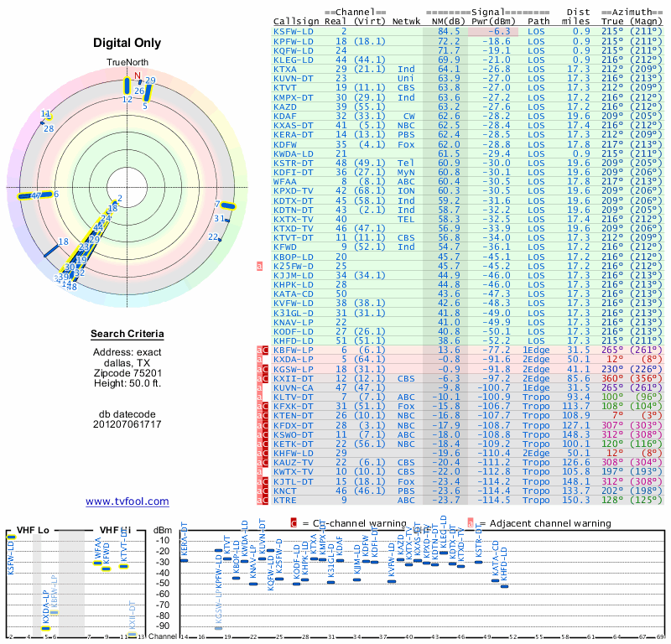Screen dimensions: 671x644
Task: Click the KDFW Fox station callsign
Action: point(285,144)
